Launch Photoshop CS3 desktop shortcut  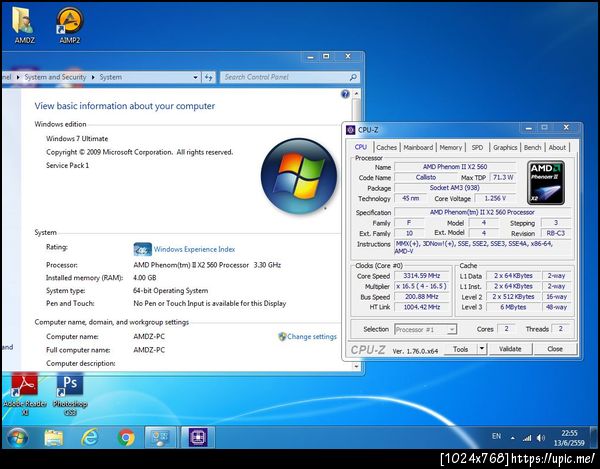(x=70, y=394)
